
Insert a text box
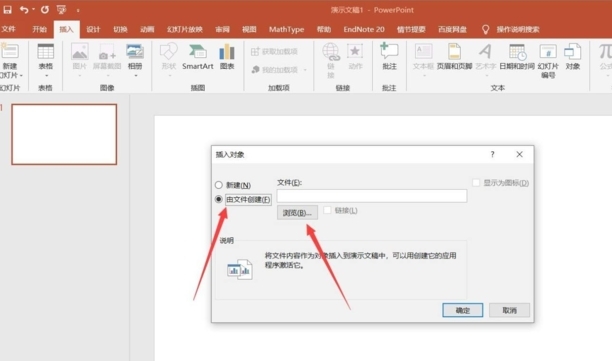click(x=423, y=59)
